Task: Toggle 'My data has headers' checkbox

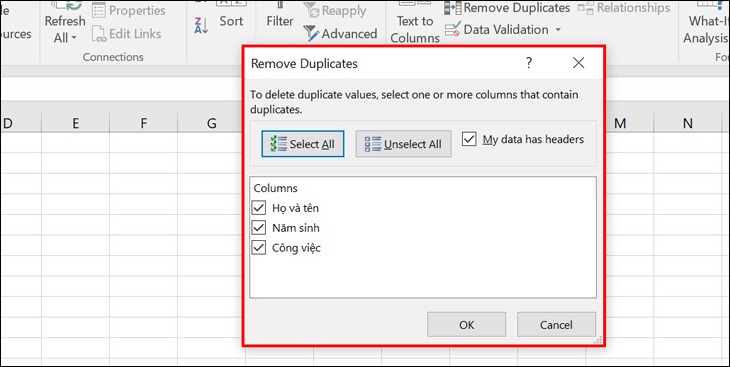Action: coord(469,139)
